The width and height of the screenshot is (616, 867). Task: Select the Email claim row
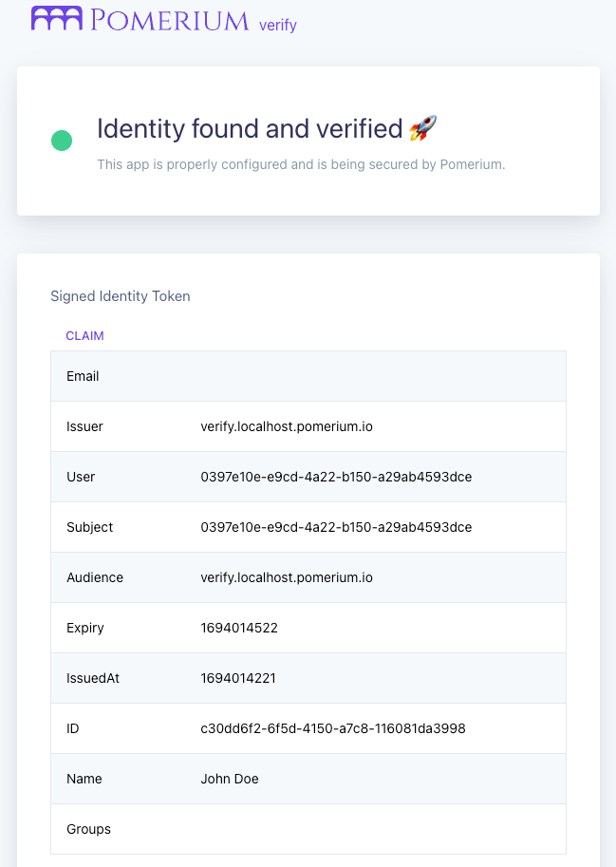pyautogui.click(x=83, y=376)
